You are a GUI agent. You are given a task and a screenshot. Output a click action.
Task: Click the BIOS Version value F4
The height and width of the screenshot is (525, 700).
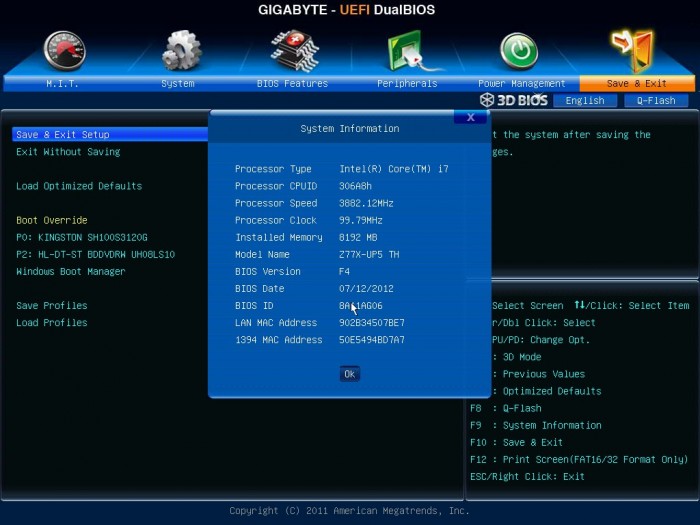[344, 271]
